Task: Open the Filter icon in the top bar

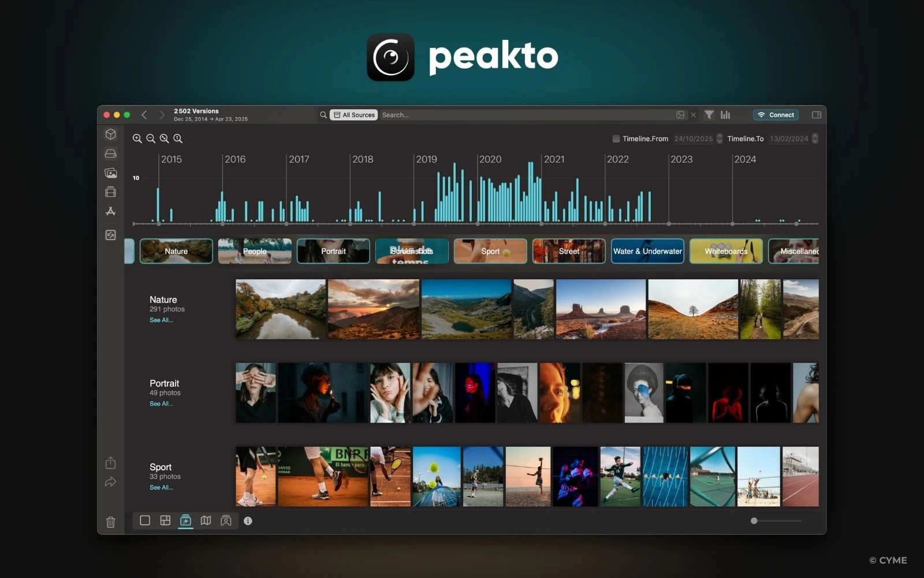Action: 710,115
